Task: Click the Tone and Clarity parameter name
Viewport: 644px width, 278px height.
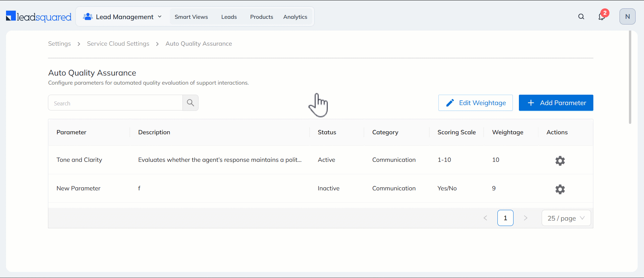Action: tap(79, 160)
